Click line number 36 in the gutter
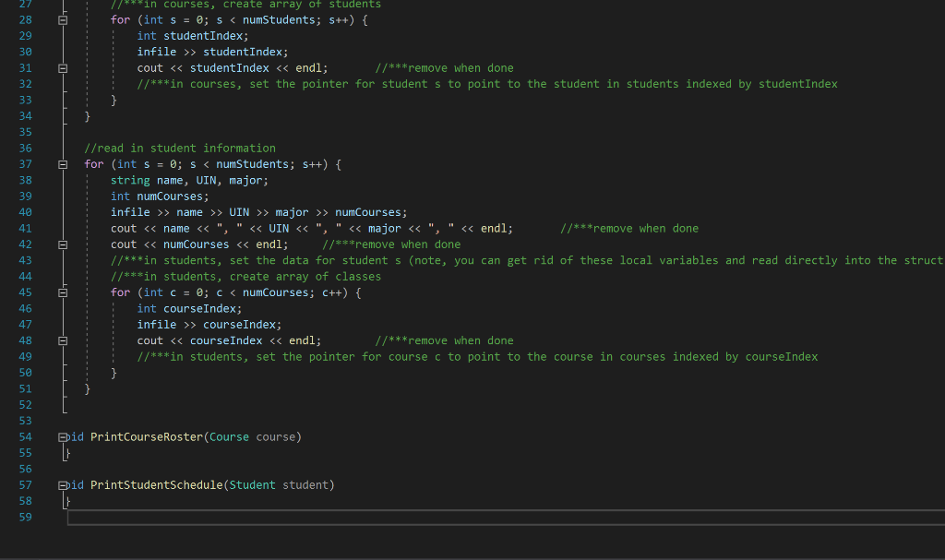The image size is (945, 560). coord(25,149)
